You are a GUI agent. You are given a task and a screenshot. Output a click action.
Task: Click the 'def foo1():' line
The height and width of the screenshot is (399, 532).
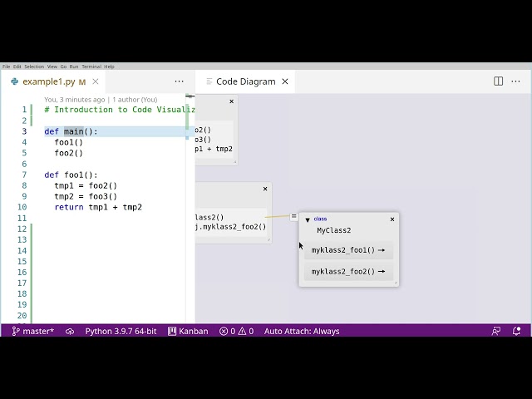[71, 175]
